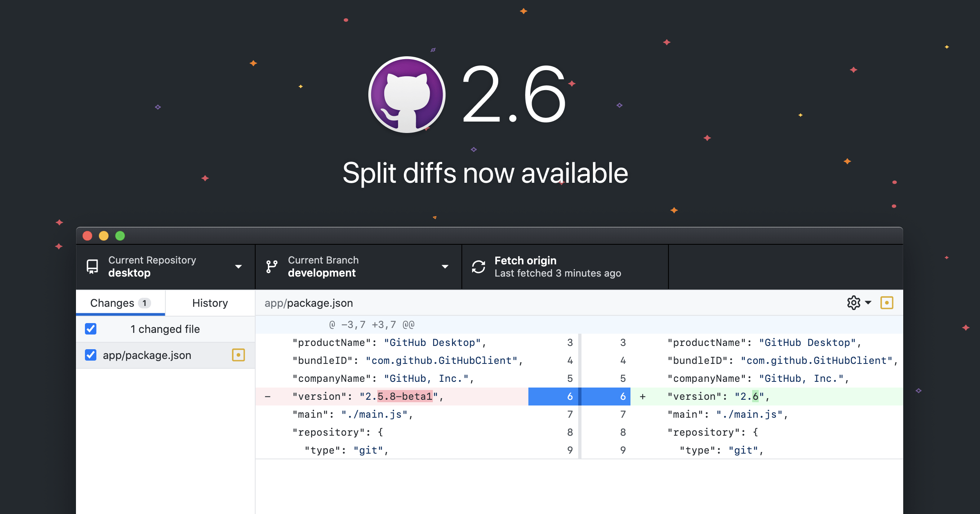This screenshot has width=980, height=514.
Task: Switch to the History tab
Action: (209, 303)
